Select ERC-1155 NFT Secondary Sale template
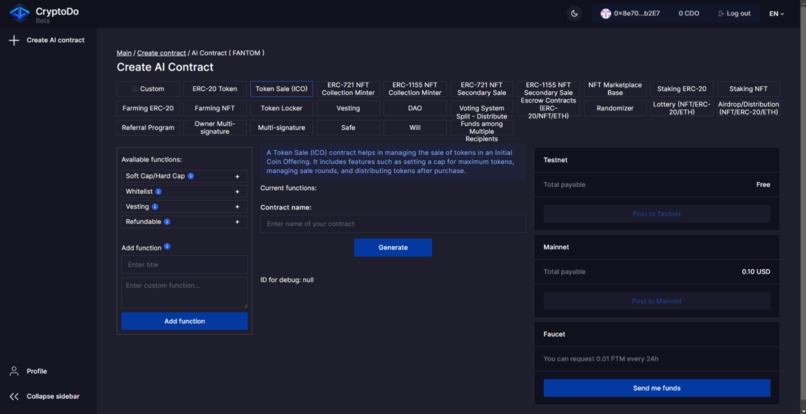This screenshot has width=806, height=414. point(548,89)
